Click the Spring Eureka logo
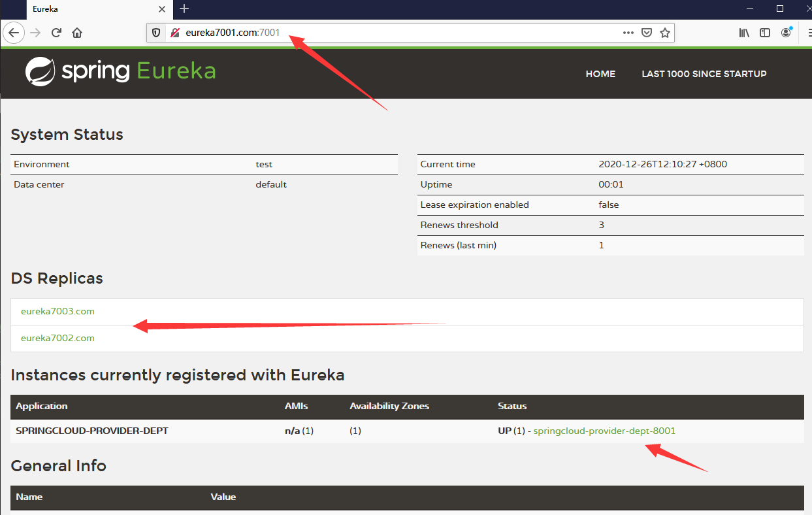812x515 pixels. tap(120, 71)
